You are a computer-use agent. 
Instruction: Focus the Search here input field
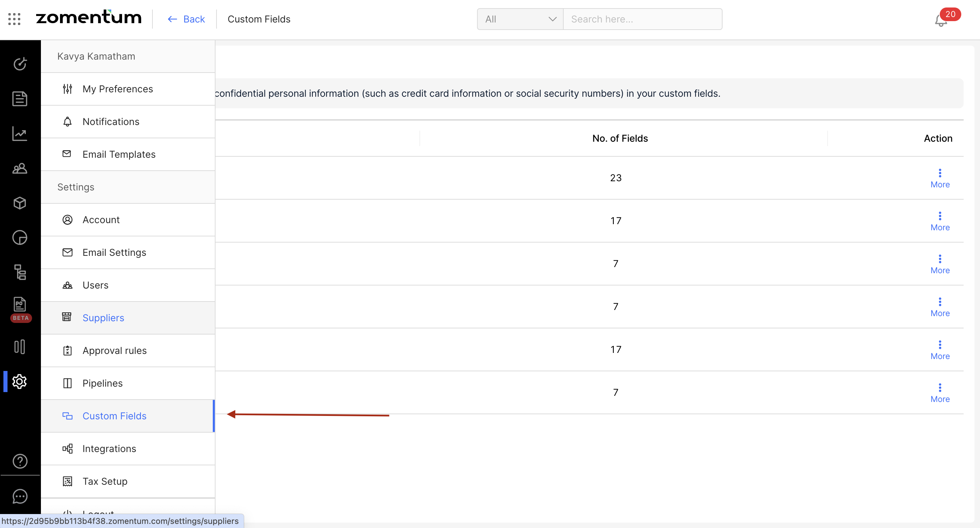pos(642,19)
